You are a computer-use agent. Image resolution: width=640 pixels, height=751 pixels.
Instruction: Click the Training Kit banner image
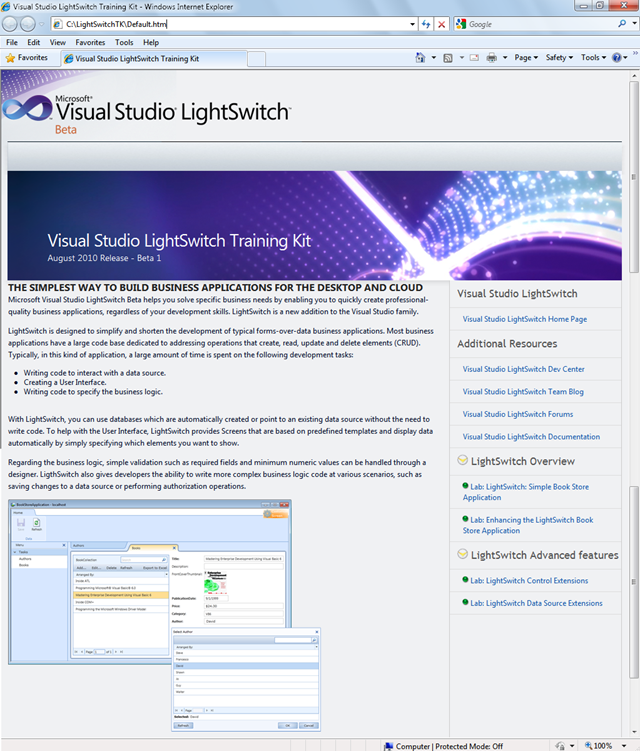pos(314,225)
